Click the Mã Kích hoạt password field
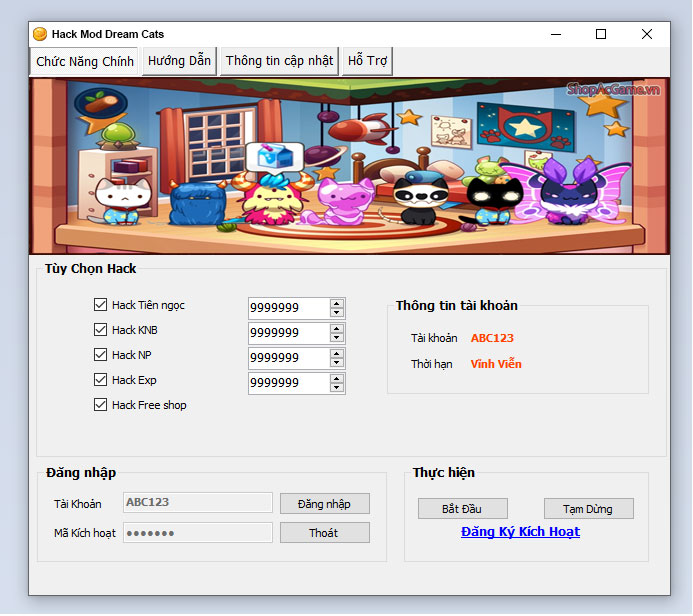 (x=198, y=533)
